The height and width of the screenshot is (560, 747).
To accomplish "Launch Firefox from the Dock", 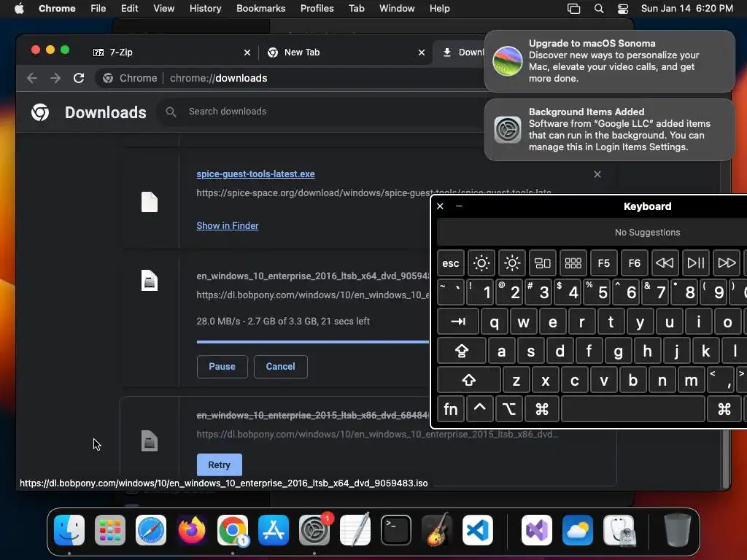I will coord(192,530).
